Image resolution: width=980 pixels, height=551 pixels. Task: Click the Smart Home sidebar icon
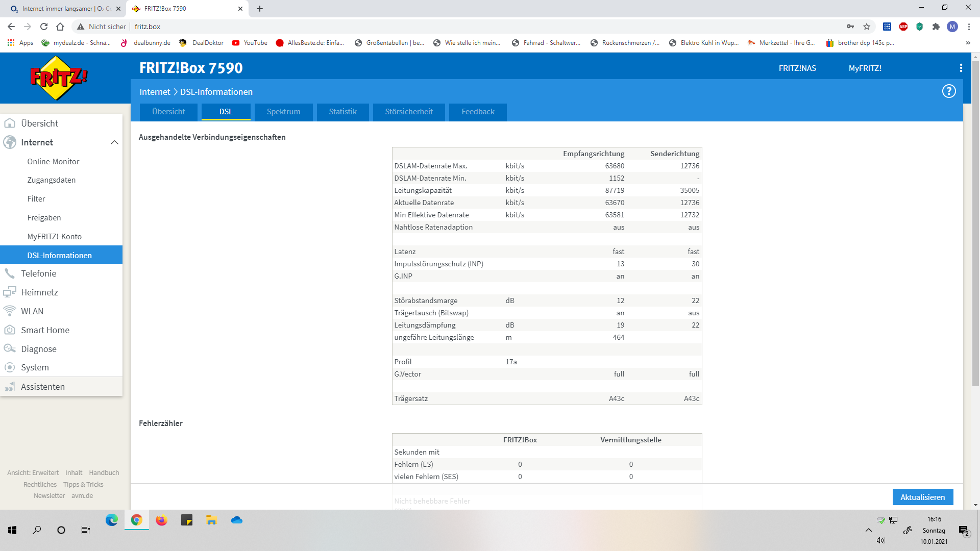10,330
